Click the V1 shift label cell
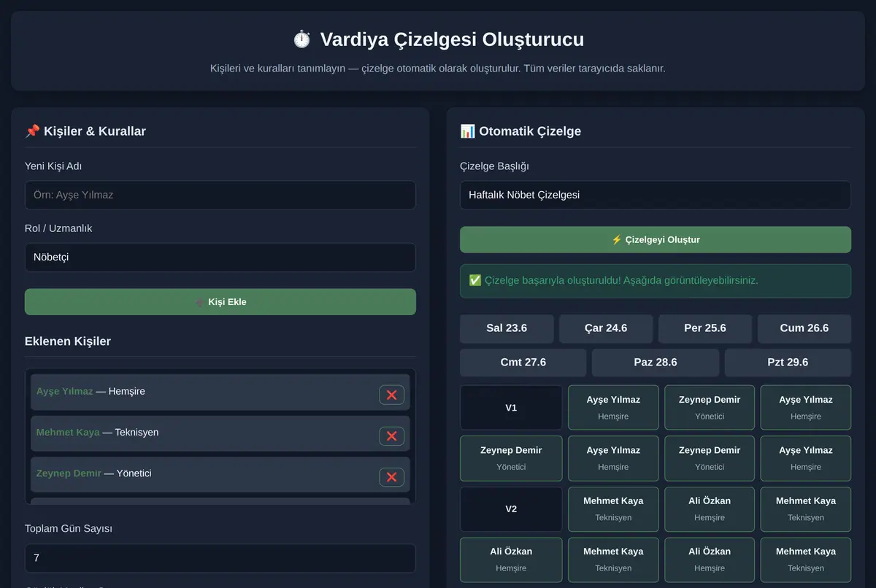876x588 pixels. click(x=511, y=408)
